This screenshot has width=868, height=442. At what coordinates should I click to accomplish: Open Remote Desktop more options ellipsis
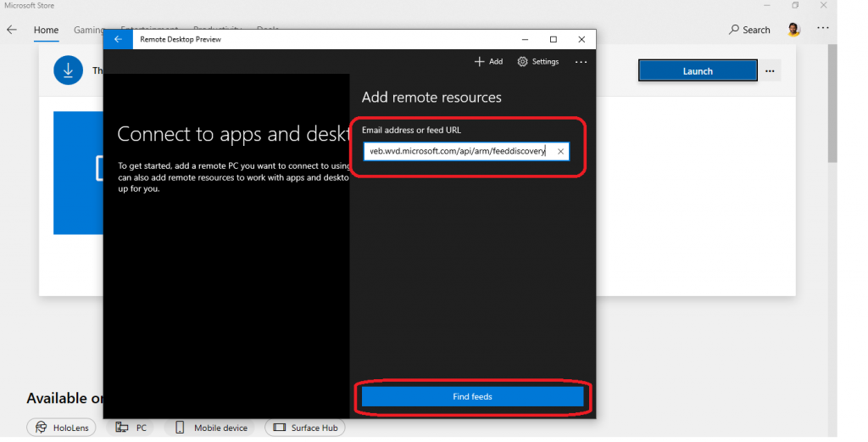[581, 62]
